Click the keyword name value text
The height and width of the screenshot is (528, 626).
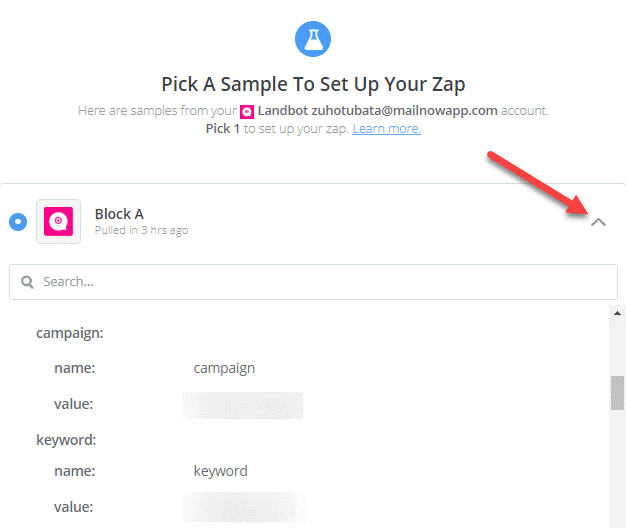tap(221, 471)
